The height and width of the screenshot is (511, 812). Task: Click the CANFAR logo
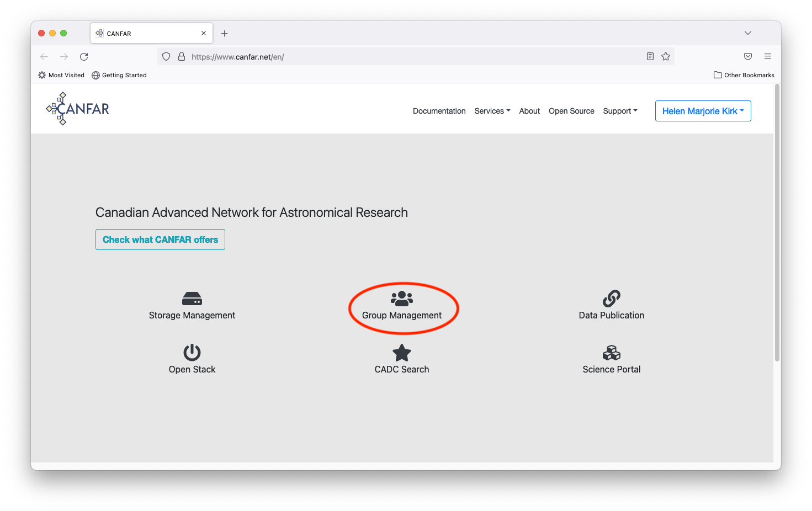[78, 109]
